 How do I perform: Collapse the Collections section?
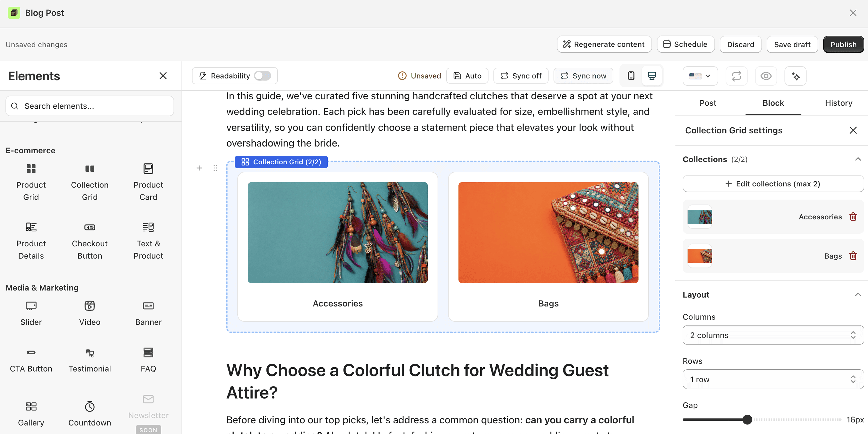pyautogui.click(x=858, y=159)
